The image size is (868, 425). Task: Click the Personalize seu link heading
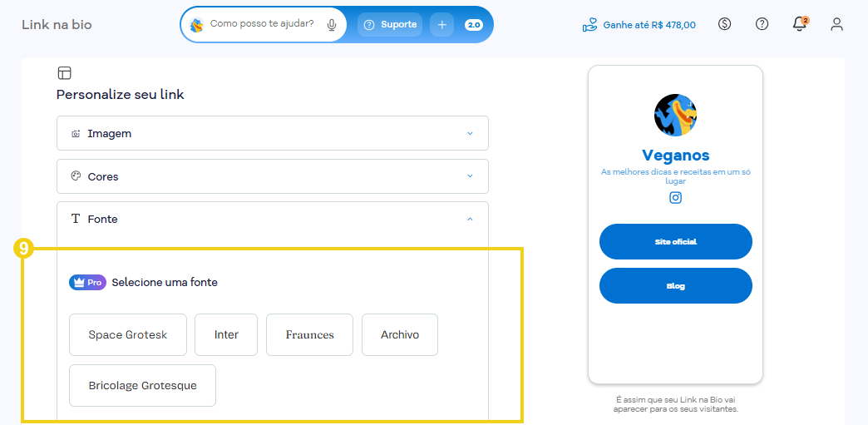(x=120, y=95)
